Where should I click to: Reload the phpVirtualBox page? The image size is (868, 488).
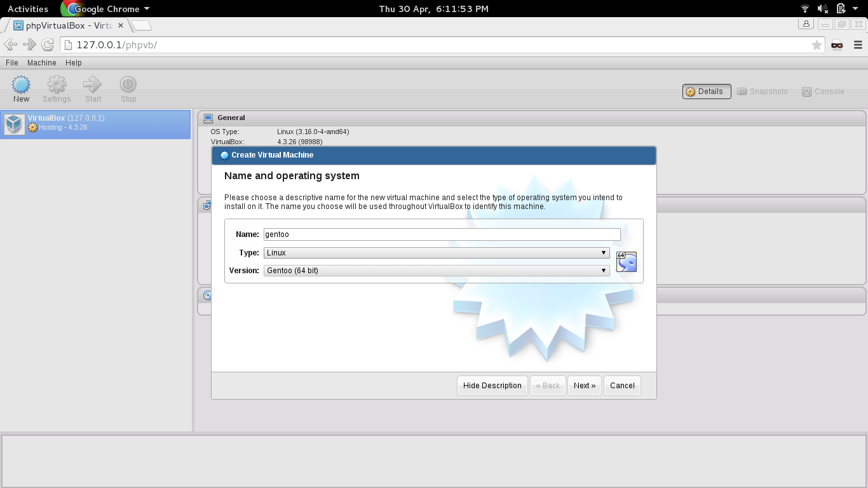pyautogui.click(x=48, y=44)
